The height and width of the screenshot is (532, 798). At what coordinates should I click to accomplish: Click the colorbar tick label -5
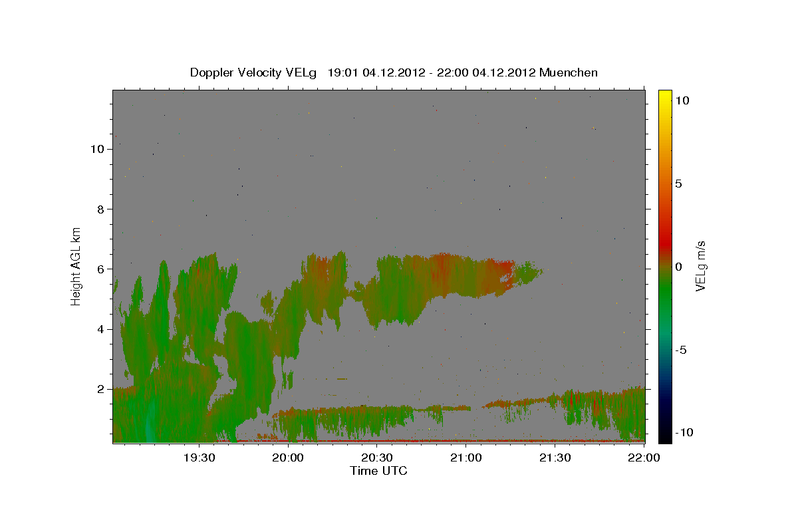(x=681, y=350)
